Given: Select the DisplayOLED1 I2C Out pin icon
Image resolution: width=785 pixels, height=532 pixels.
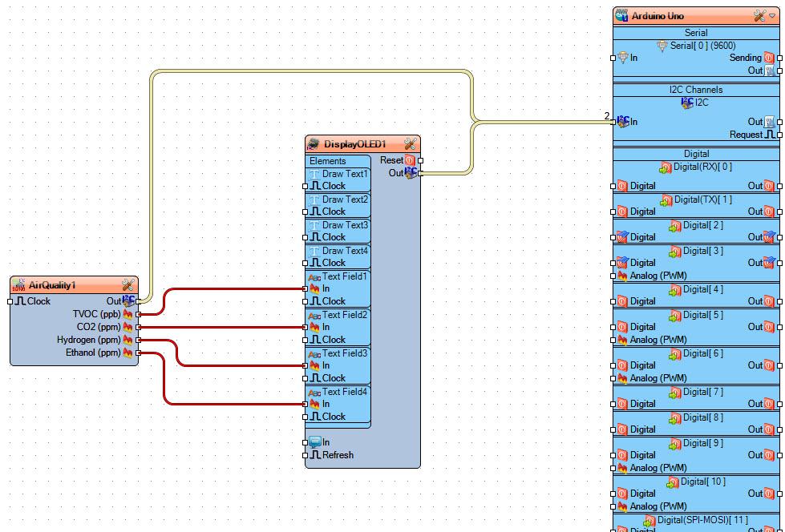Looking at the screenshot, I should [x=411, y=173].
